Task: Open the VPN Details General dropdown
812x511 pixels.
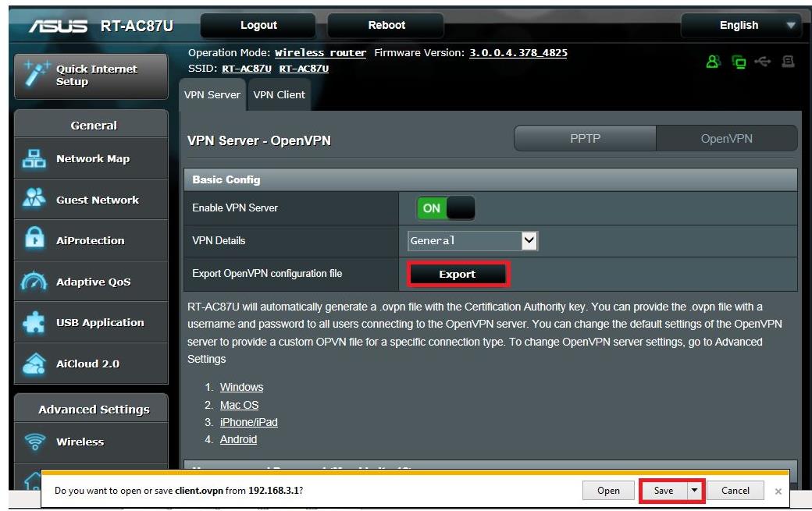Action: click(x=473, y=240)
